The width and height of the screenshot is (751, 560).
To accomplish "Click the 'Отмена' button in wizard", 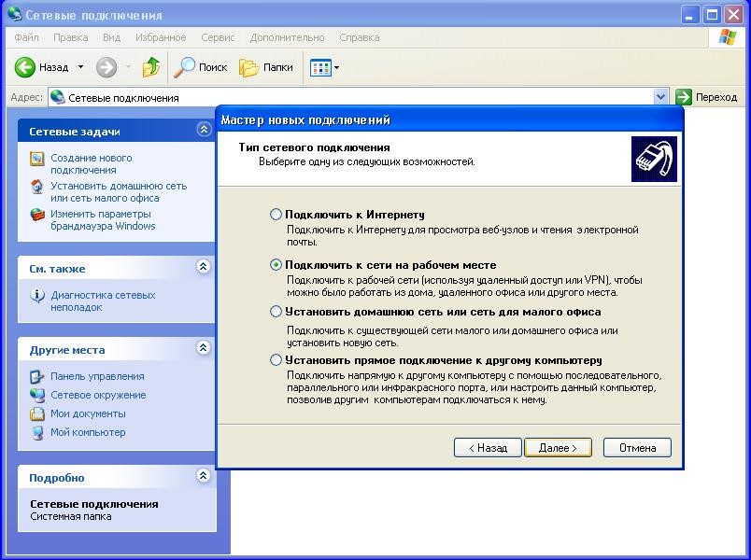I will [637, 447].
